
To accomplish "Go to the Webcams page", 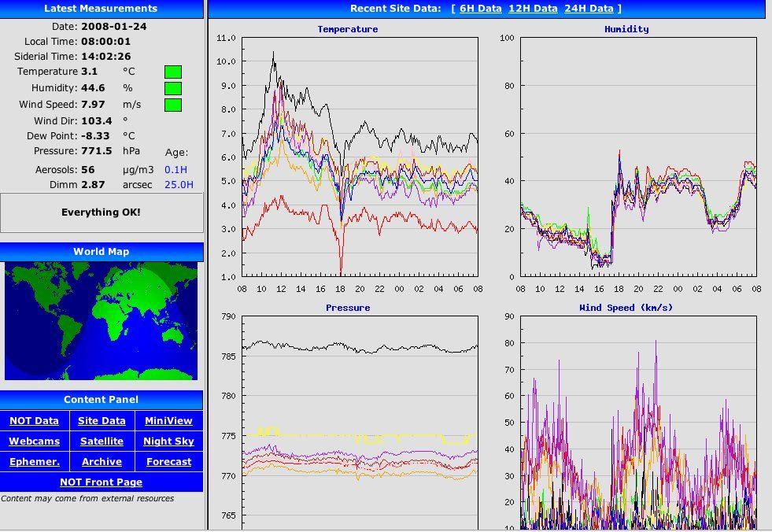I will click(34, 441).
